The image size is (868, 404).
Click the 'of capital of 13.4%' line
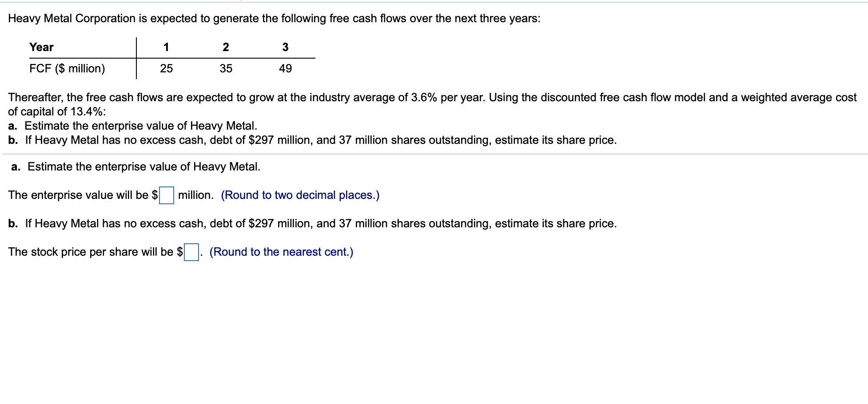[x=57, y=112]
